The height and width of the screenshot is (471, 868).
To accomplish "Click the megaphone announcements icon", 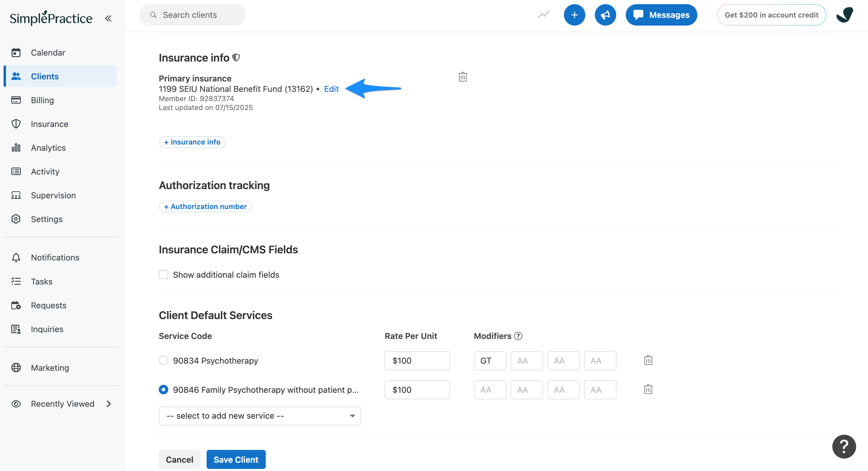I will coord(605,15).
